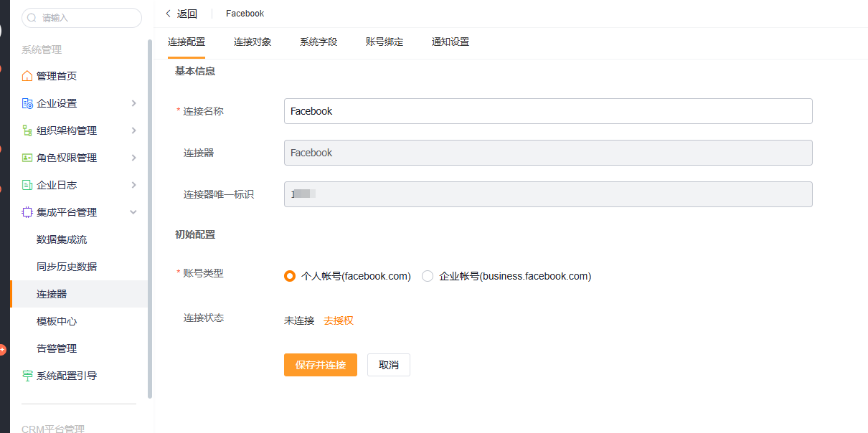
Task: Click the search magnifier icon in sidebar
Action: (32, 18)
